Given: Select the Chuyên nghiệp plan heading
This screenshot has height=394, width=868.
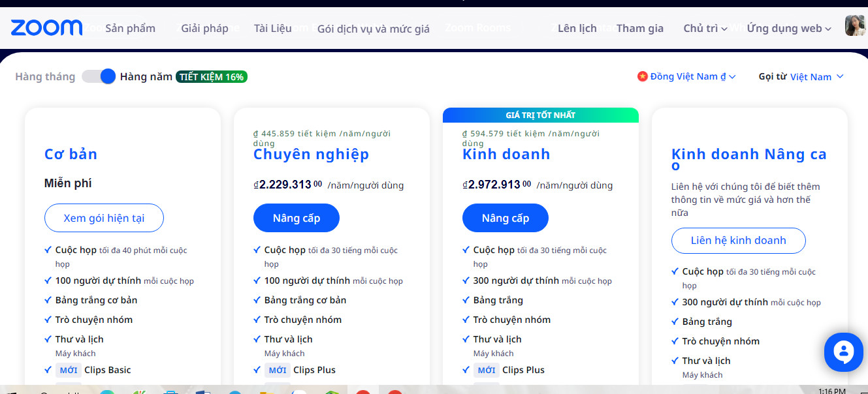Looking at the screenshot, I should (311, 155).
